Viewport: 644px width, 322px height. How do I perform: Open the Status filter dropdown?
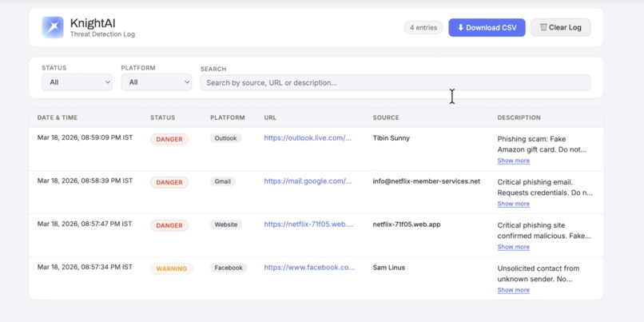pos(77,82)
